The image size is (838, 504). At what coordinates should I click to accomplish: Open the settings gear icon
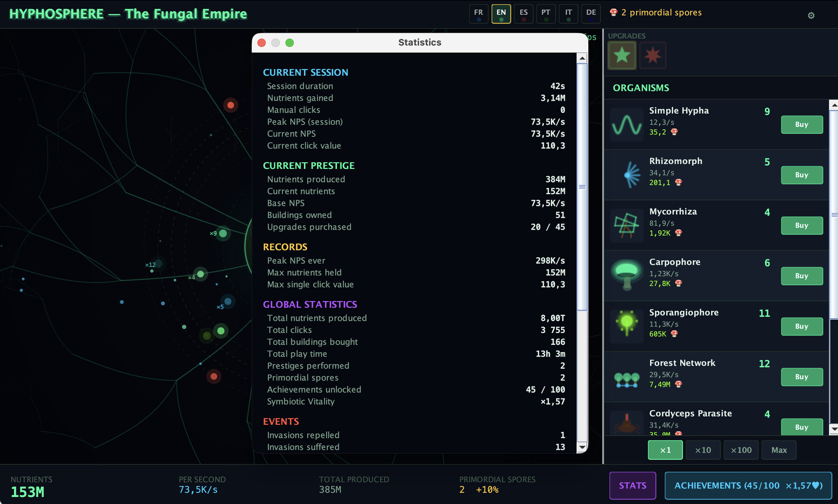click(811, 15)
